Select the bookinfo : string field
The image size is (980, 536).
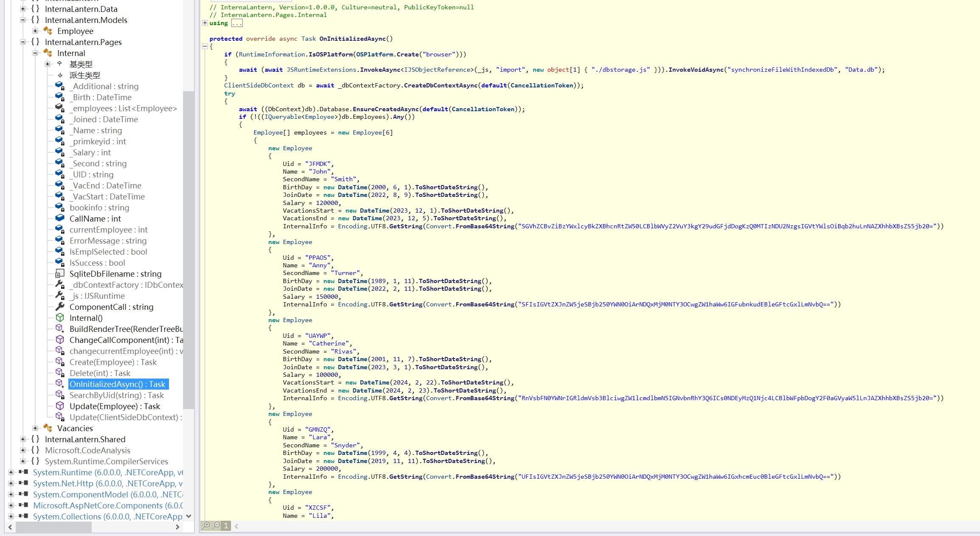click(x=99, y=208)
